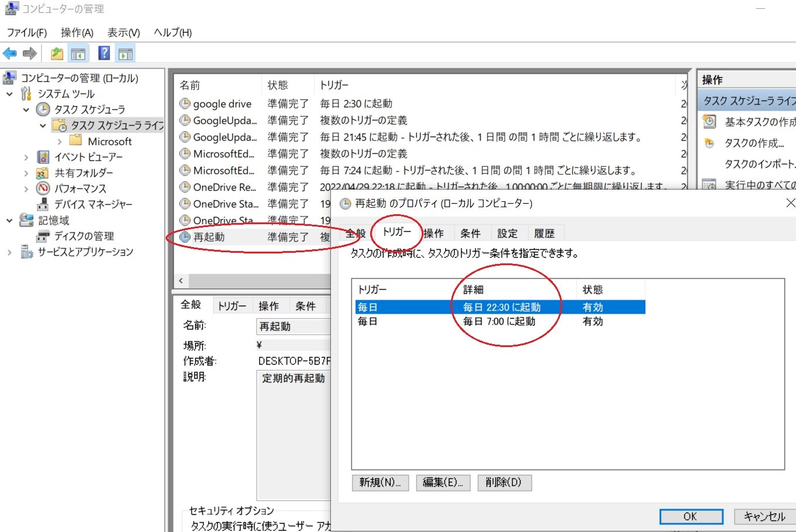Collapse the 記憶域 tree node
The height and width of the screenshot is (532, 796).
point(9,220)
